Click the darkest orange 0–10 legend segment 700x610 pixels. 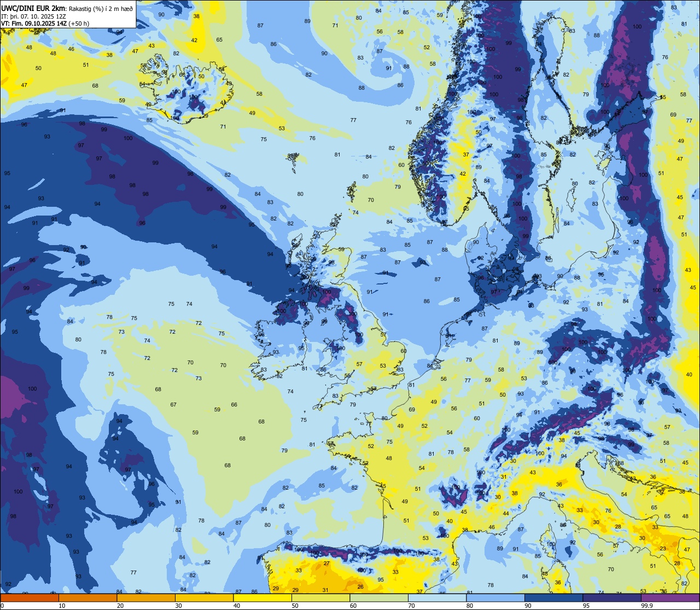pos(30,597)
